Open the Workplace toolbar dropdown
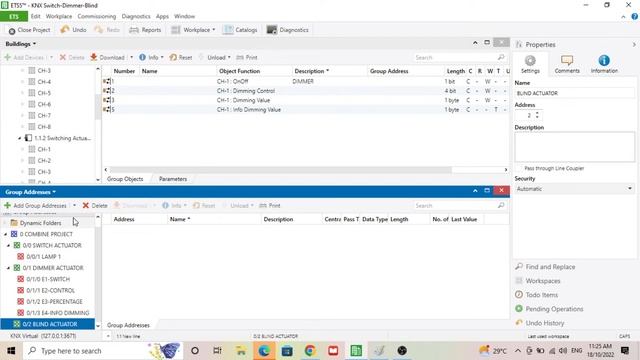The width and height of the screenshot is (640, 360). (193, 30)
